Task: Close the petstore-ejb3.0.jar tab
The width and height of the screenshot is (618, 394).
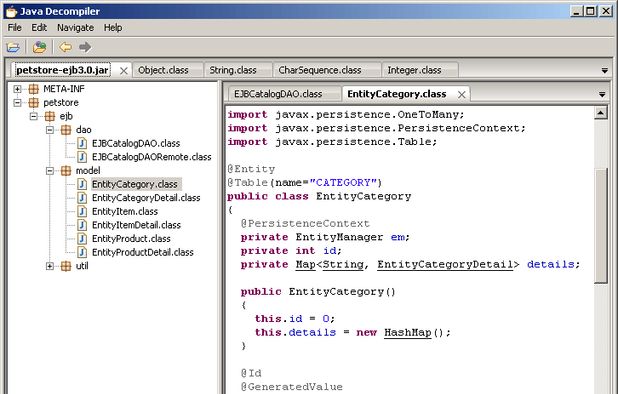Action: pos(123,71)
